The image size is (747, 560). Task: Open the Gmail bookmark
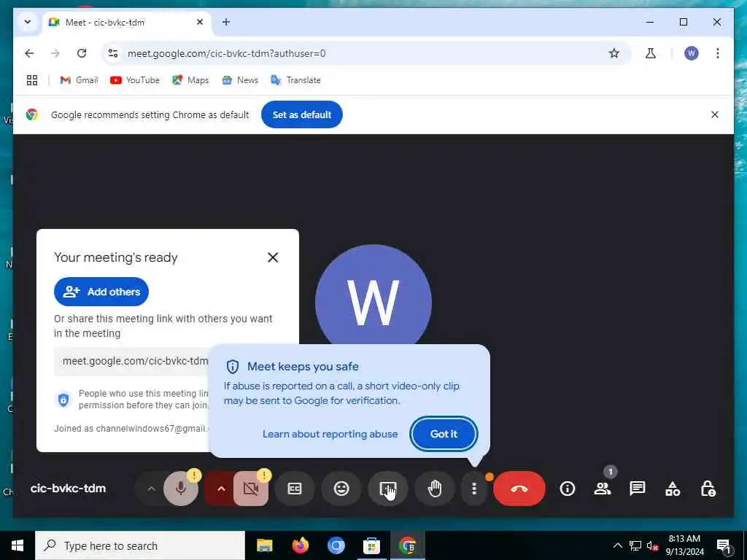point(79,80)
